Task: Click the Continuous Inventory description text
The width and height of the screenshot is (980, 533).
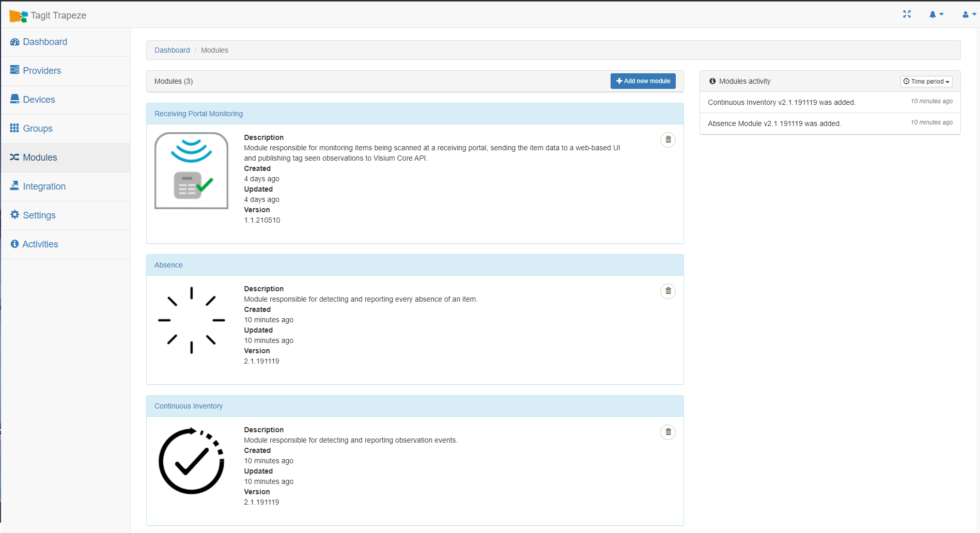Action: pyautogui.click(x=351, y=440)
